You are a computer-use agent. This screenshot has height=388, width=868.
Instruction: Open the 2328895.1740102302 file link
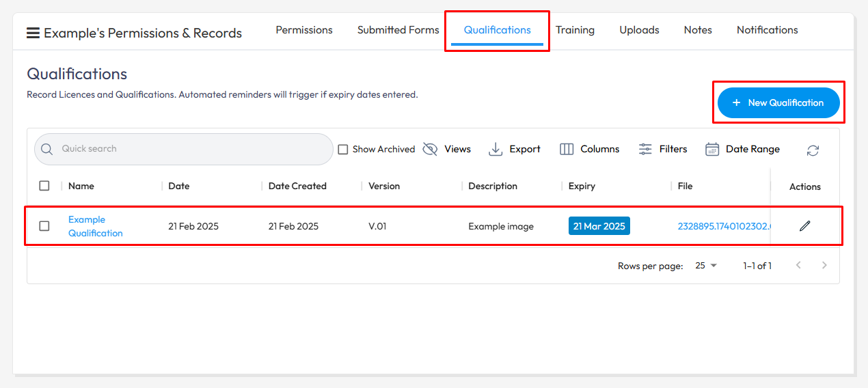(x=724, y=226)
